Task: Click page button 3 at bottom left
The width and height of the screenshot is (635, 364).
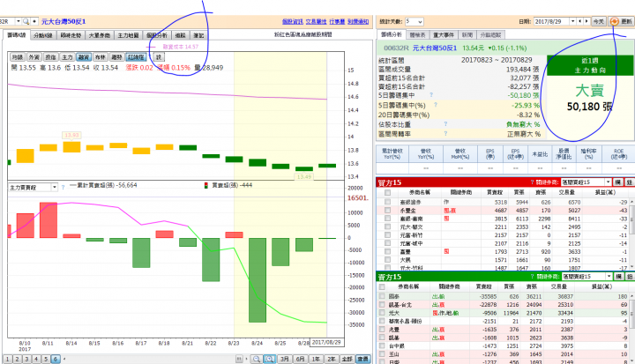Action: 26,359
